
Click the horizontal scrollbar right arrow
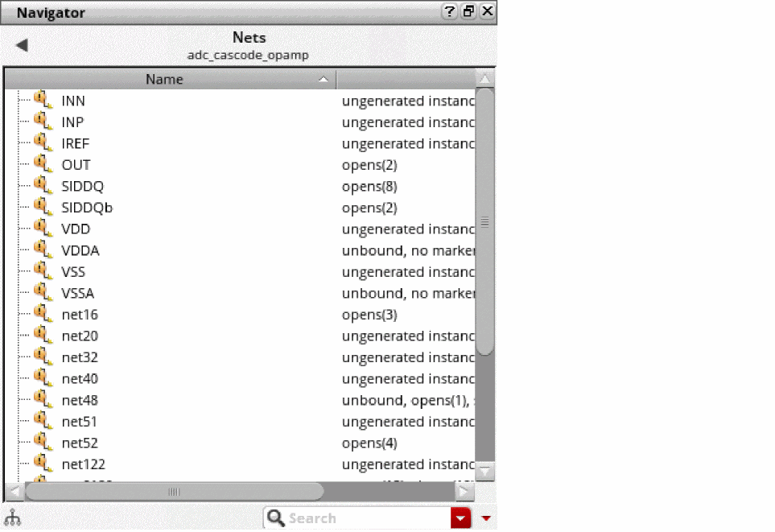click(x=464, y=492)
